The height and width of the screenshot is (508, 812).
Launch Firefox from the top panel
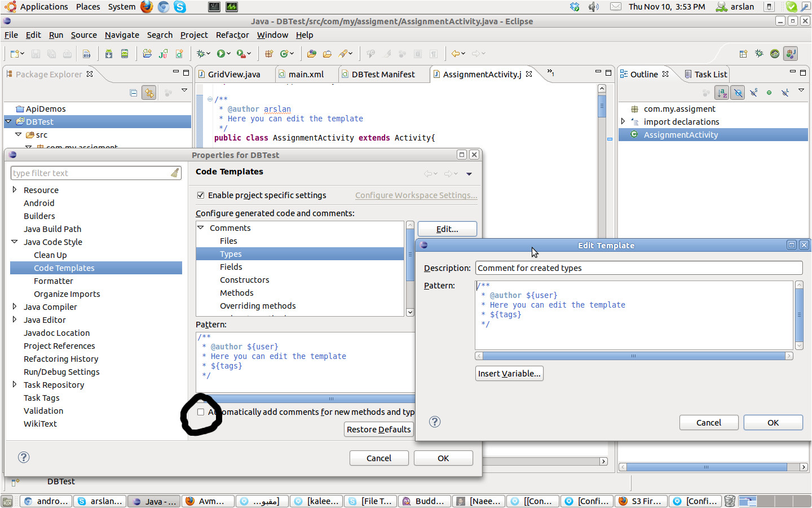coord(147,7)
